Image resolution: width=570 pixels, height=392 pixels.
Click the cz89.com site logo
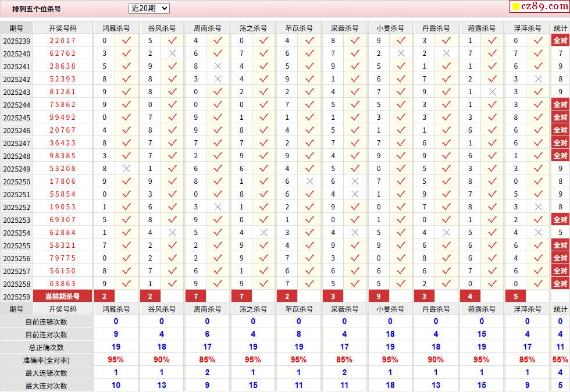coord(540,6)
